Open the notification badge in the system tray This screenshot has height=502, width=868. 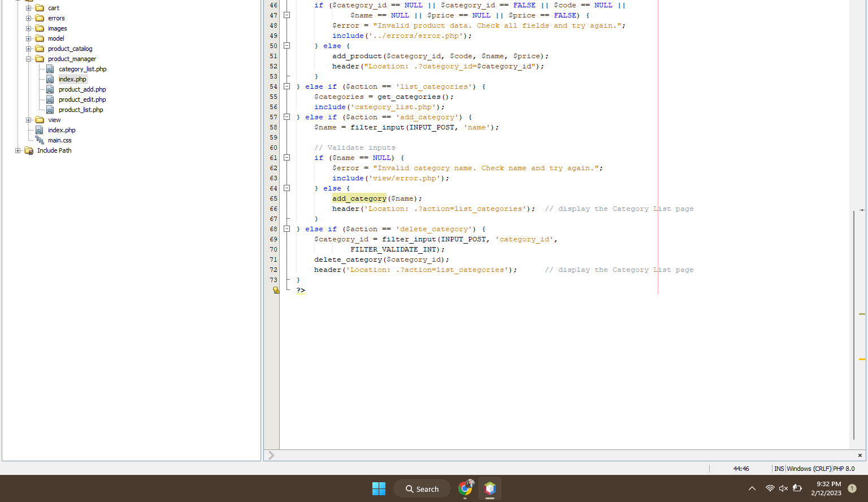point(852,488)
